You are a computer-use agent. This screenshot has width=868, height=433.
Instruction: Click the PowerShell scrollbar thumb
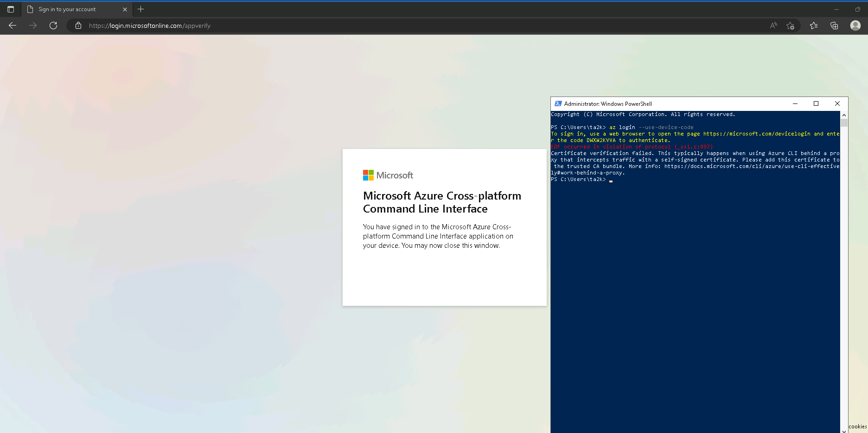coord(844,123)
